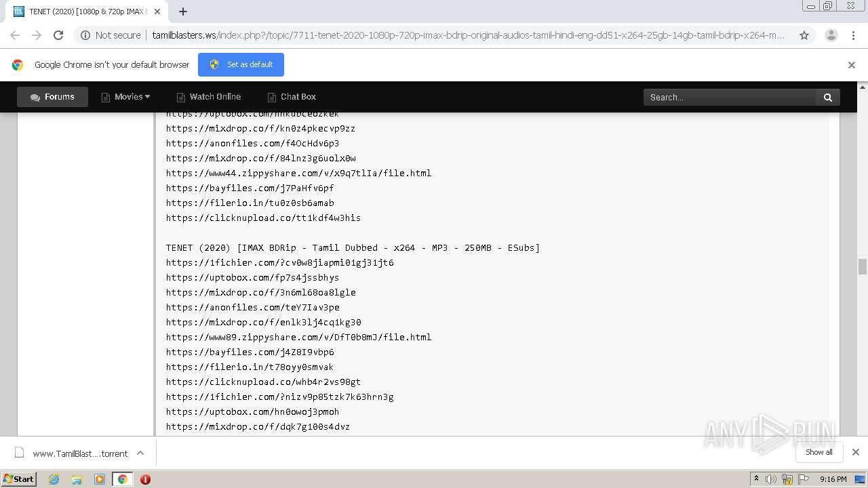
Task: Open Chrome three-dot menu
Action: 853,35
